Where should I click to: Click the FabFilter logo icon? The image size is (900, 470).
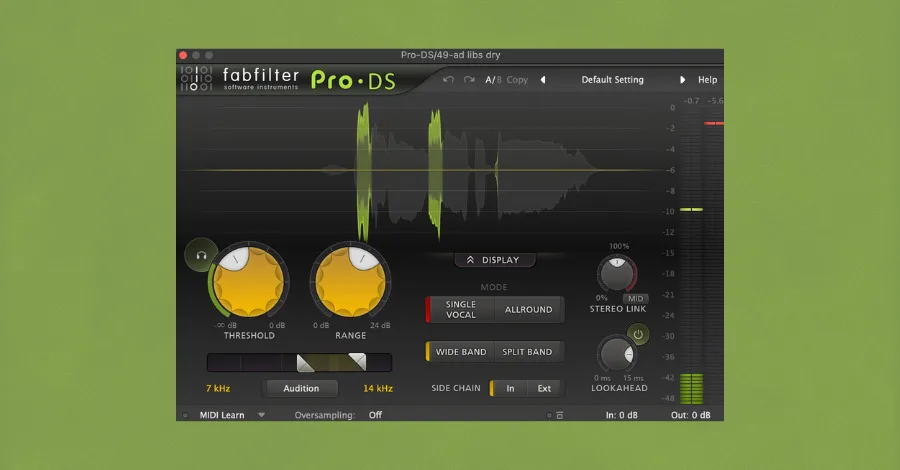click(196, 79)
